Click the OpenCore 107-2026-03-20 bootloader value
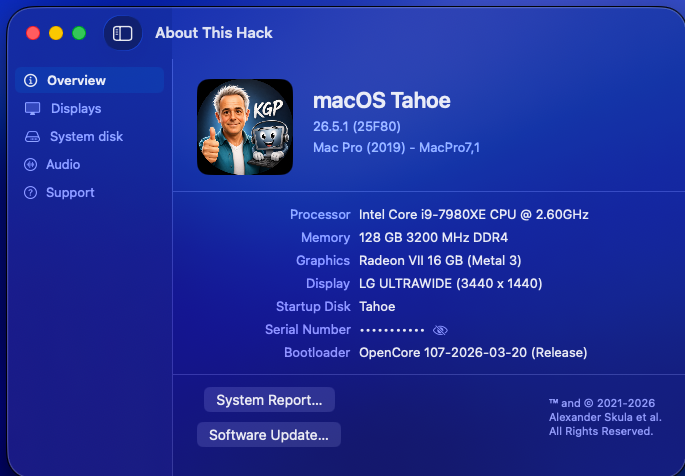This screenshot has height=476, width=685. pyautogui.click(x=473, y=353)
